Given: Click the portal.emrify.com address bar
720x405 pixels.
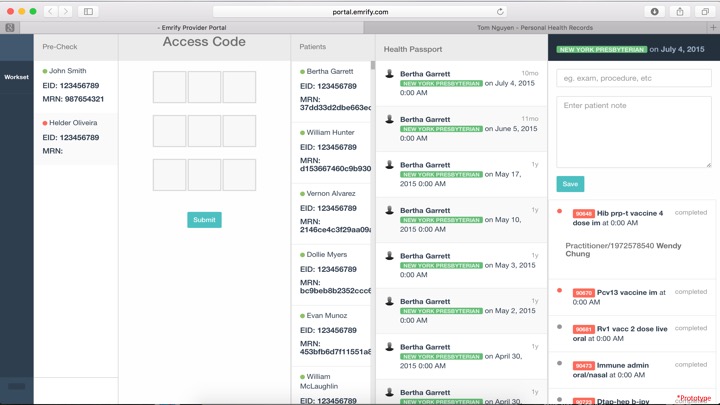Looking at the screenshot, I should click(360, 11).
